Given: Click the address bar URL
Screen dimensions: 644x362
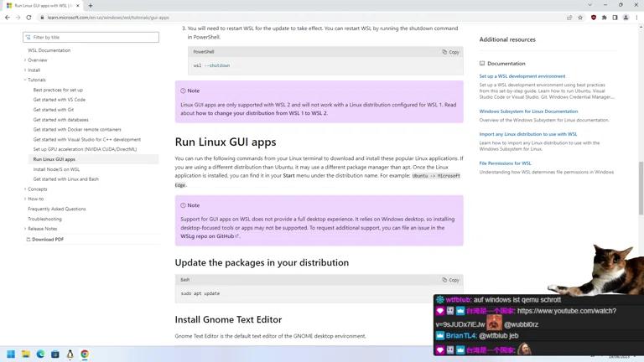Looking at the screenshot, I should pos(108,18).
